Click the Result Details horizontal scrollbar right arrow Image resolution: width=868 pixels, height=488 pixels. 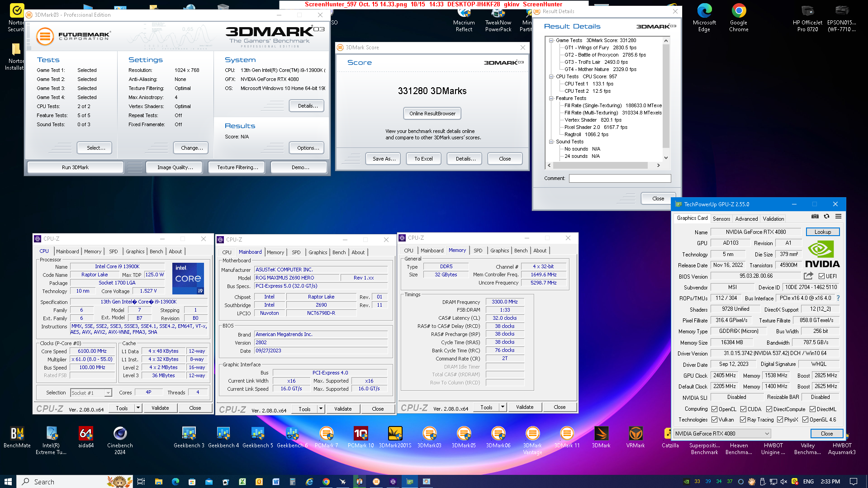coord(659,165)
